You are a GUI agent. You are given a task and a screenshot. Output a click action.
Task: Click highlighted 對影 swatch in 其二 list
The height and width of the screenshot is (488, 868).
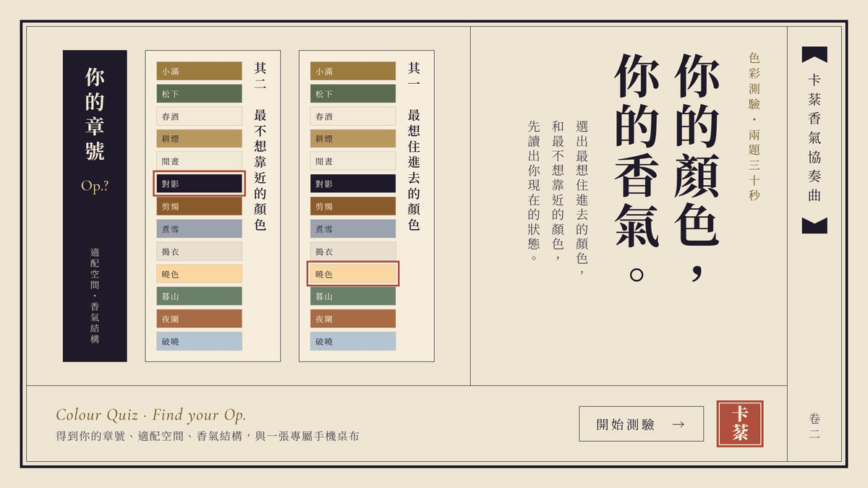tap(199, 184)
